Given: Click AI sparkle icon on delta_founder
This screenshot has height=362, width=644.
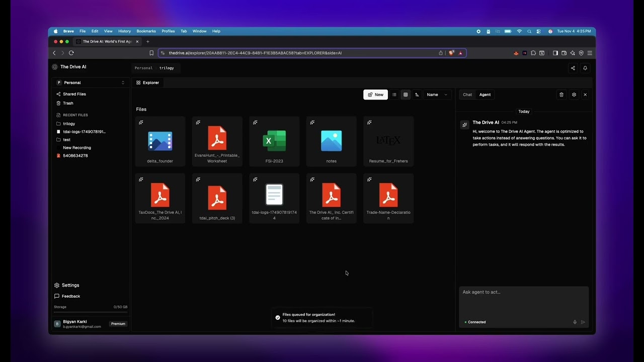Looking at the screenshot, I should [141, 122].
